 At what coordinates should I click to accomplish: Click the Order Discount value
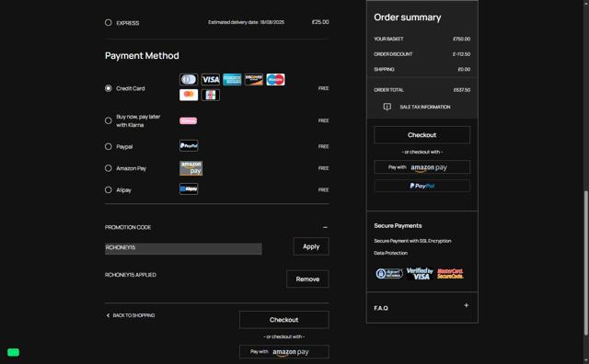pos(461,54)
